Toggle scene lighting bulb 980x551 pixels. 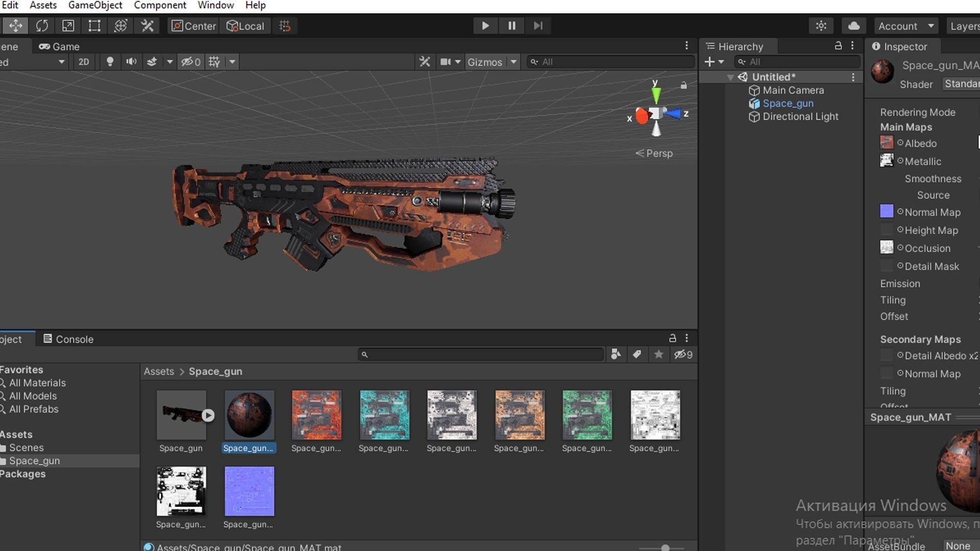109,62
